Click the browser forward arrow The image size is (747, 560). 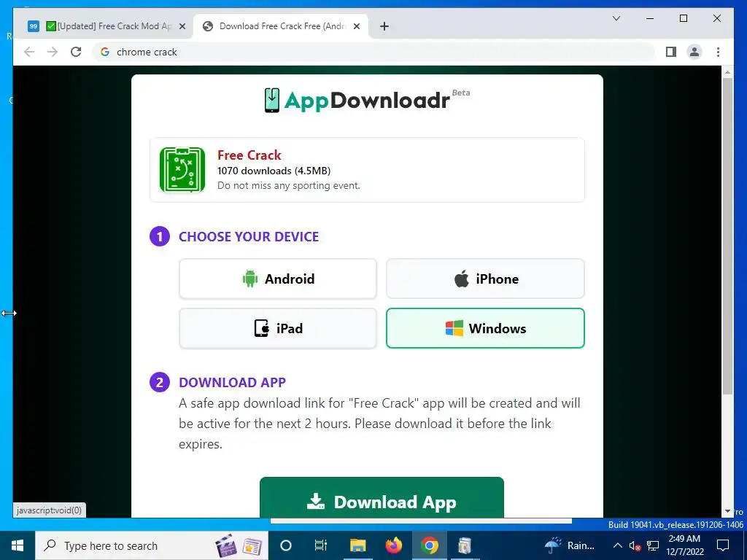coord(53,52)
